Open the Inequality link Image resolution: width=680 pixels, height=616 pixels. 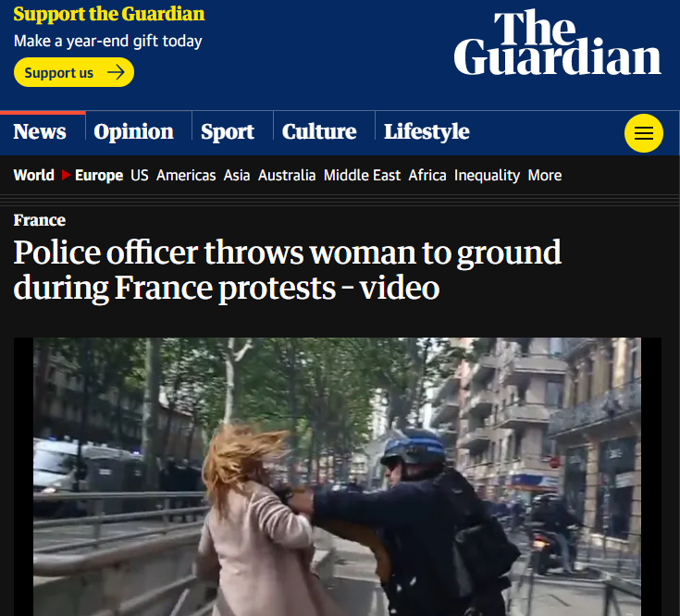(487, 175)
